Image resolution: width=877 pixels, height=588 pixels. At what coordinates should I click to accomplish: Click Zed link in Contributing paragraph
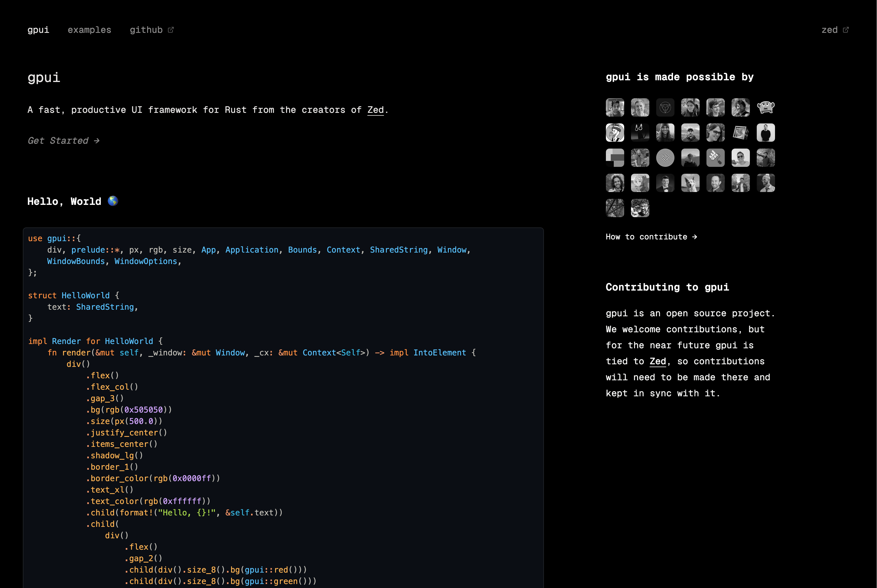tap(657, 361)
